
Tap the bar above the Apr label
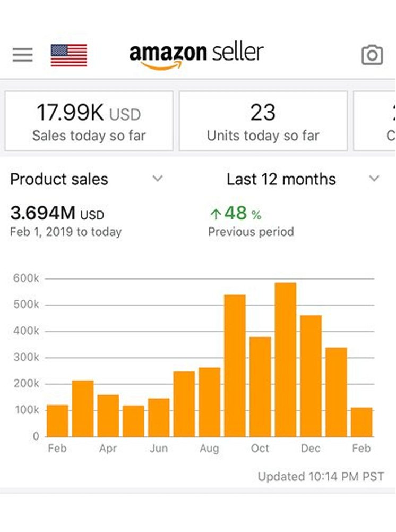108,415
